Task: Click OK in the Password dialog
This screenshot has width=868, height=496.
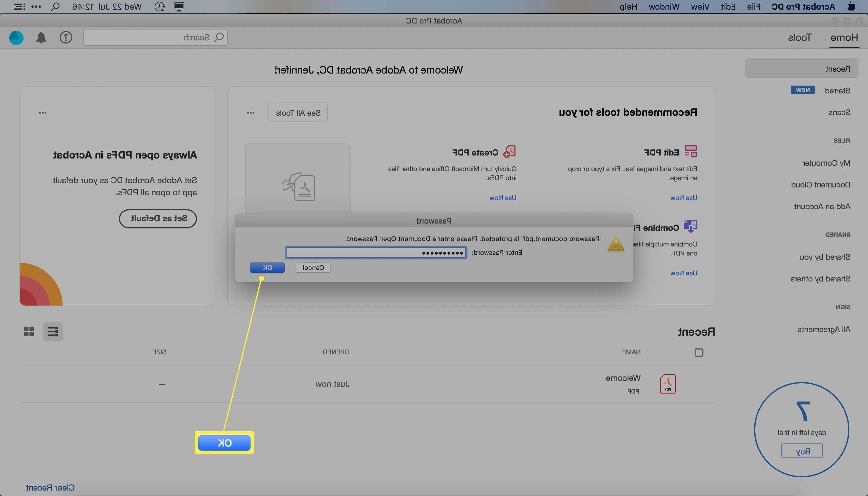Action: (267, 268)
